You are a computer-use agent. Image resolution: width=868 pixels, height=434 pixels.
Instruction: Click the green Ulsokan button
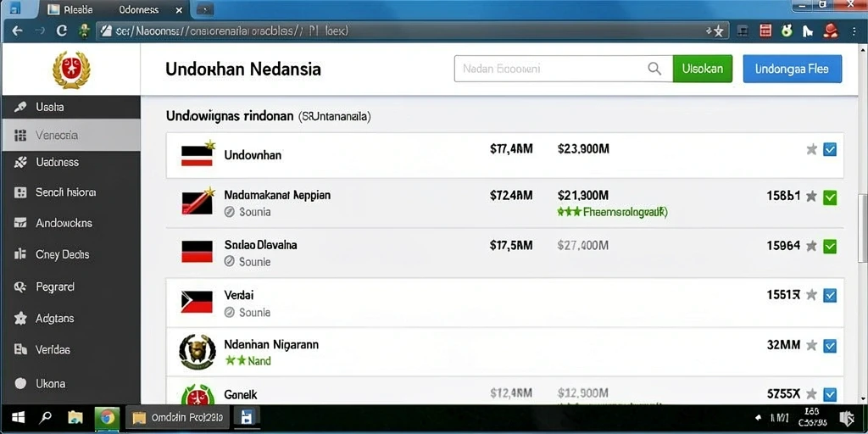703,69
